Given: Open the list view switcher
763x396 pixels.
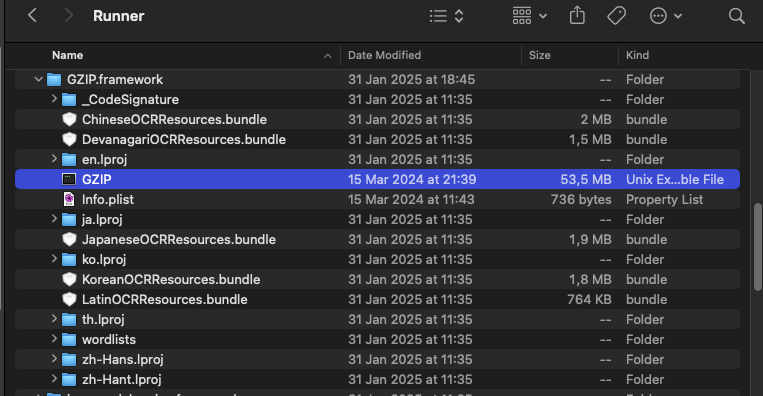Looking at the screenshot, I should click(446, 16).
